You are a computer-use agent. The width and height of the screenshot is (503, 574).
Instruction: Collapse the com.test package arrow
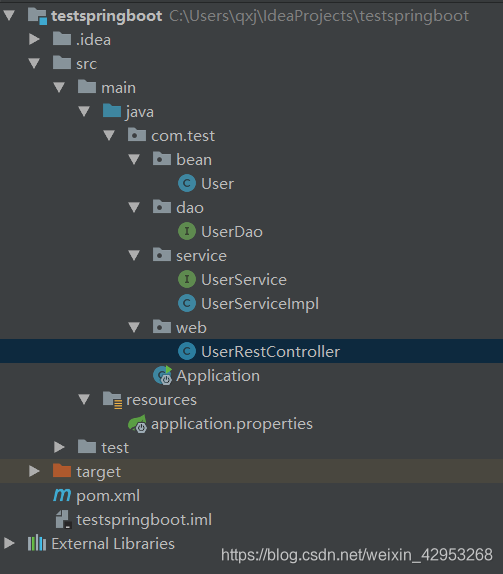click(x=109, y=135)
